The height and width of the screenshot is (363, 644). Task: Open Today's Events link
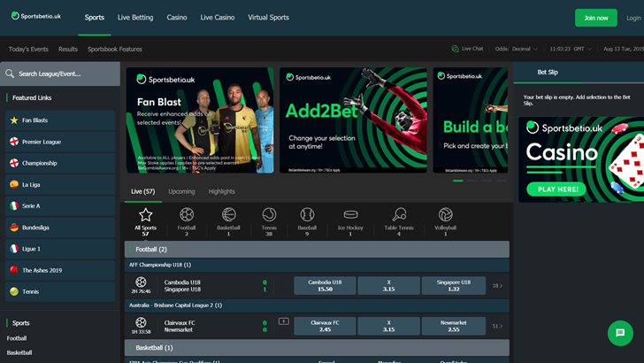pos(28,49)
